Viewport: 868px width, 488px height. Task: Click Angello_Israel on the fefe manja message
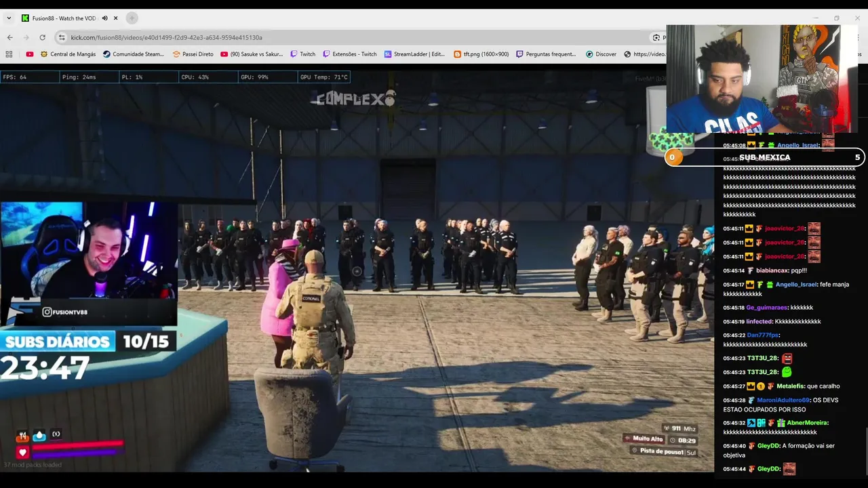point(797,285)
